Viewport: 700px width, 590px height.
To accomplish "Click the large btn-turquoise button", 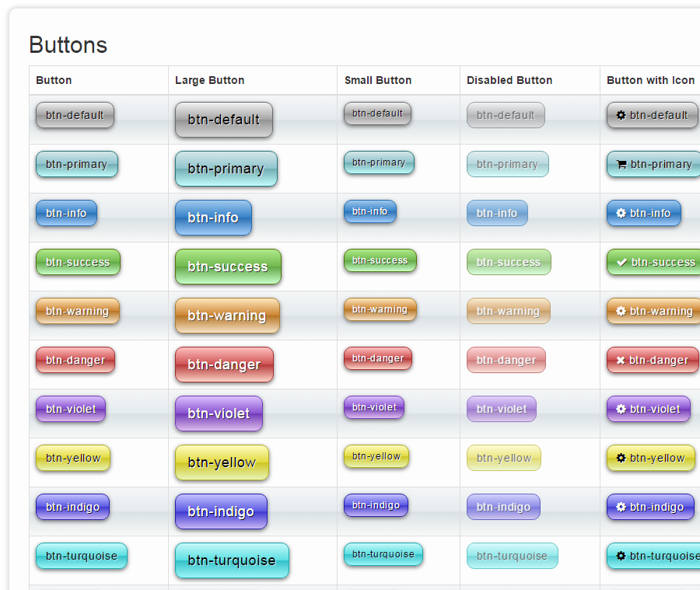I will click(232, 560).
